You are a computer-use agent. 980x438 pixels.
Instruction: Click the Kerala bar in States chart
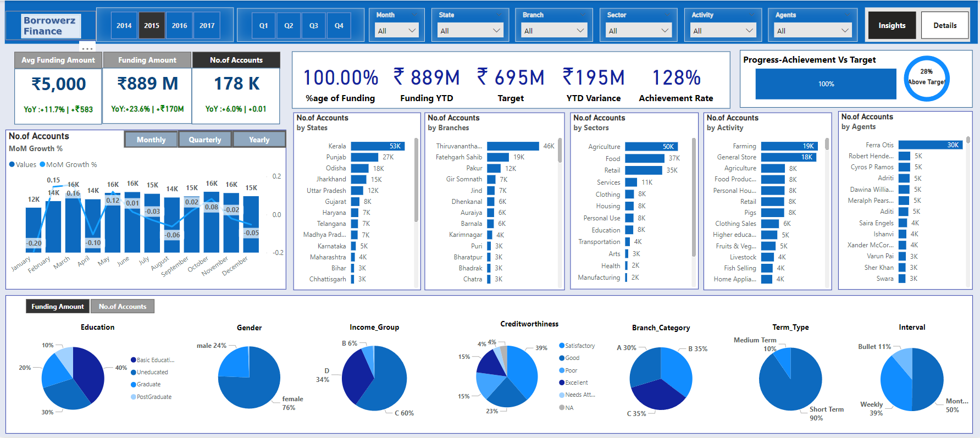(x=378, y=146)
